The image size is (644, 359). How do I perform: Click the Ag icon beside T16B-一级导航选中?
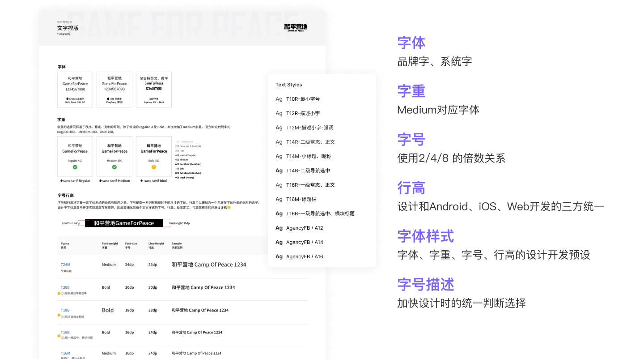click(279, 214)
